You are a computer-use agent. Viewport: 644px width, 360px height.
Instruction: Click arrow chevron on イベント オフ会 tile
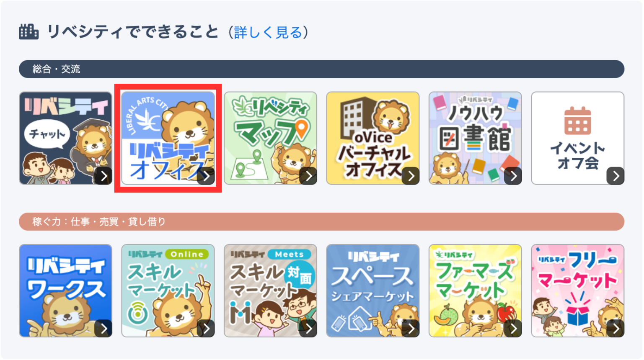tap(616, 176)
